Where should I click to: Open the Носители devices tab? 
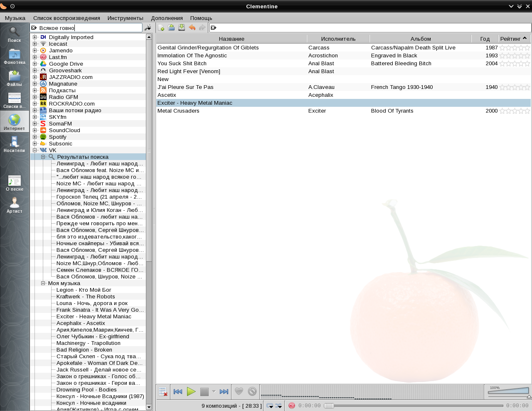(15, 145)
